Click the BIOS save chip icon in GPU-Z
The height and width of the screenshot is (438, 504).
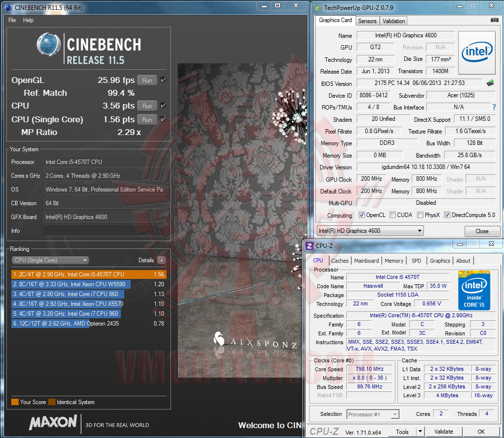[x=490, y=83]
